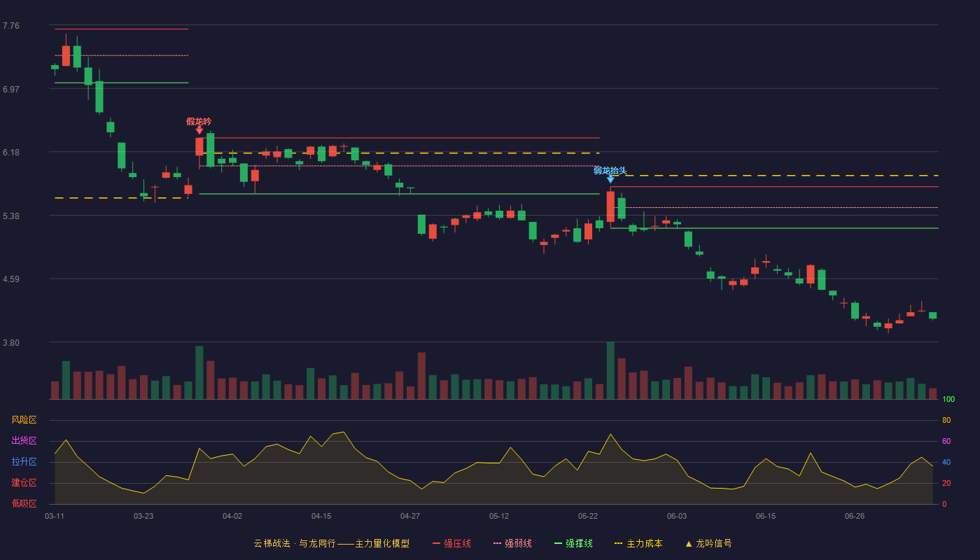
Task: Click the 04-27 date label
Action: pos(410,516)
